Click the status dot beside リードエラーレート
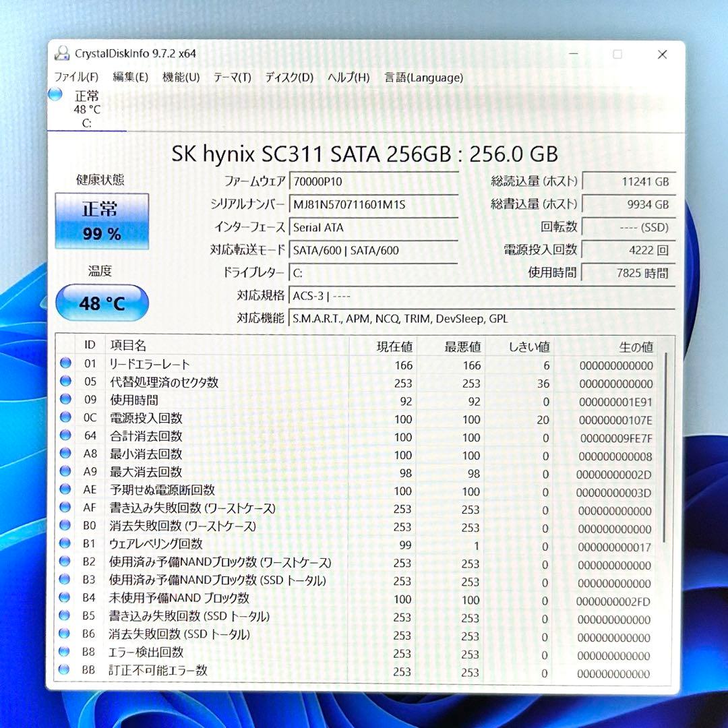This screenshot has height=728, width=728. (x=65, y=364)
